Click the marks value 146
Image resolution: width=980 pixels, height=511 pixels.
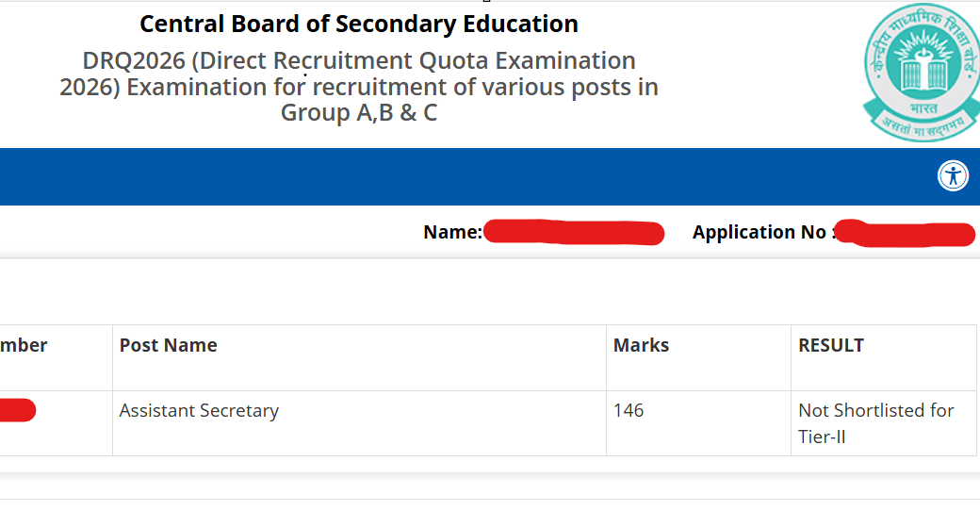(629, 411)
